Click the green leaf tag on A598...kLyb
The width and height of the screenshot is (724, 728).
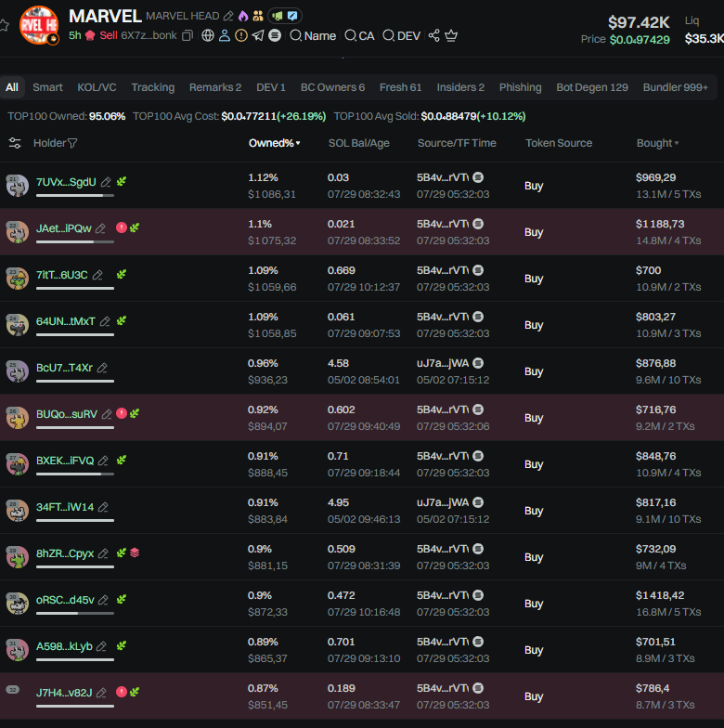[x=122, y=646]
